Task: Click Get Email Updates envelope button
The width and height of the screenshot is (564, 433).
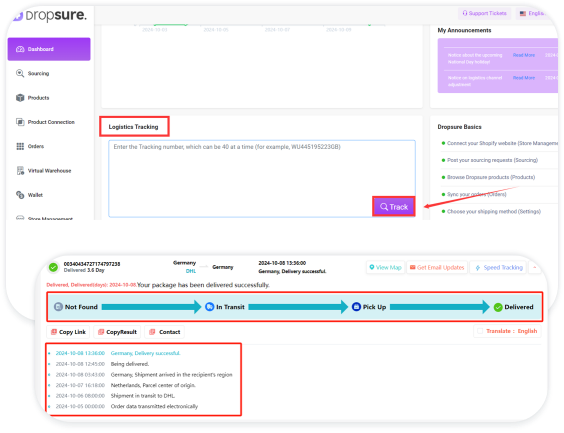Action: pos(437,267)
